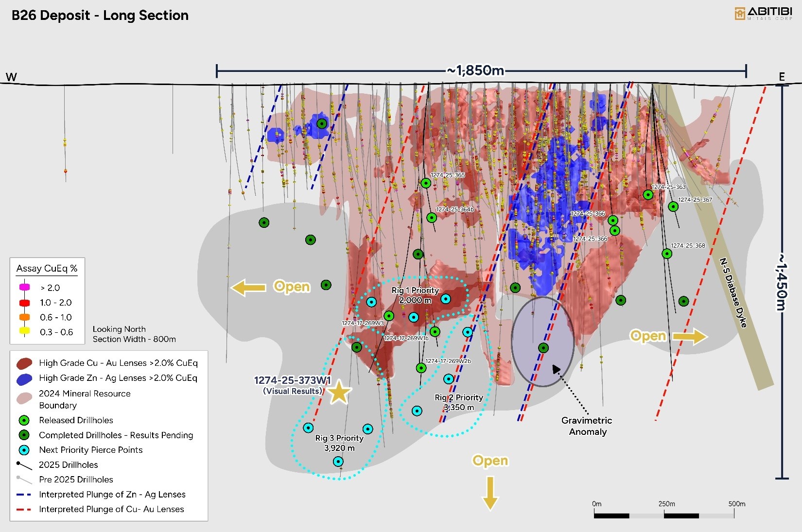Screen dimensions: 802x532
Task: Pick the magenta > 2.0 assay swatch
Action: 24,288
